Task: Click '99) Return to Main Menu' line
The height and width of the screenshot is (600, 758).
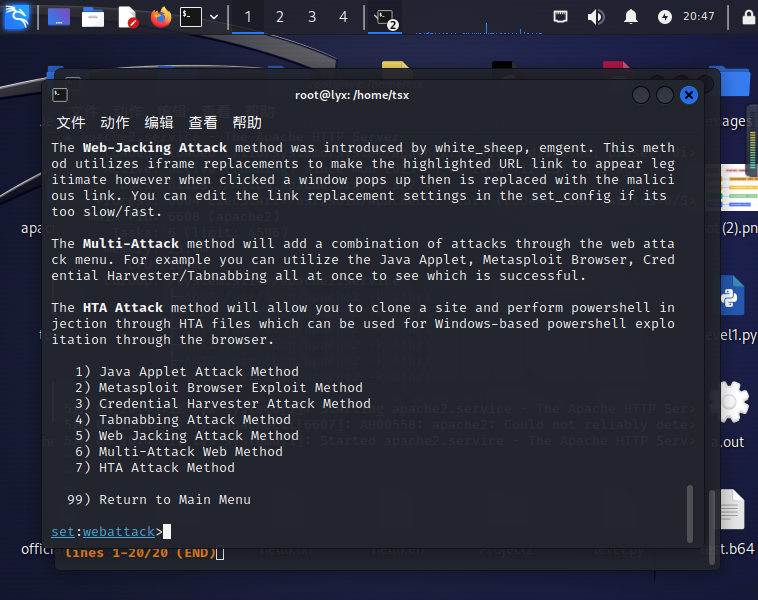Action: (159, 499)
